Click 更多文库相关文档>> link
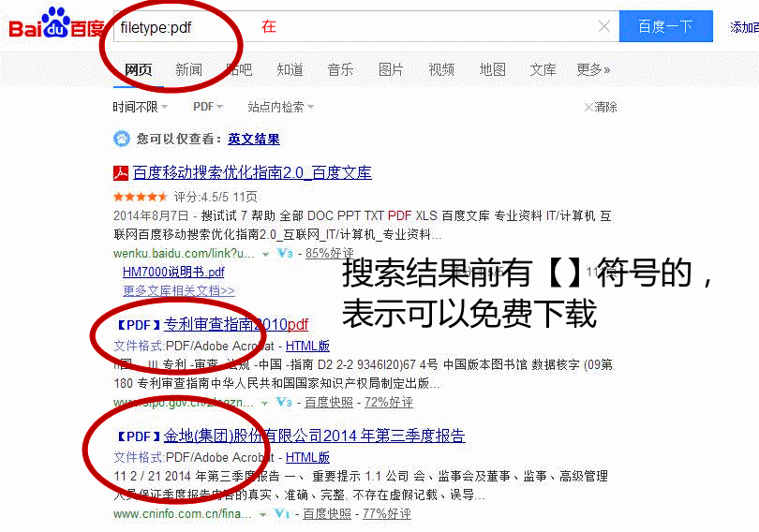Screen dimensions: 759x532 179,290
